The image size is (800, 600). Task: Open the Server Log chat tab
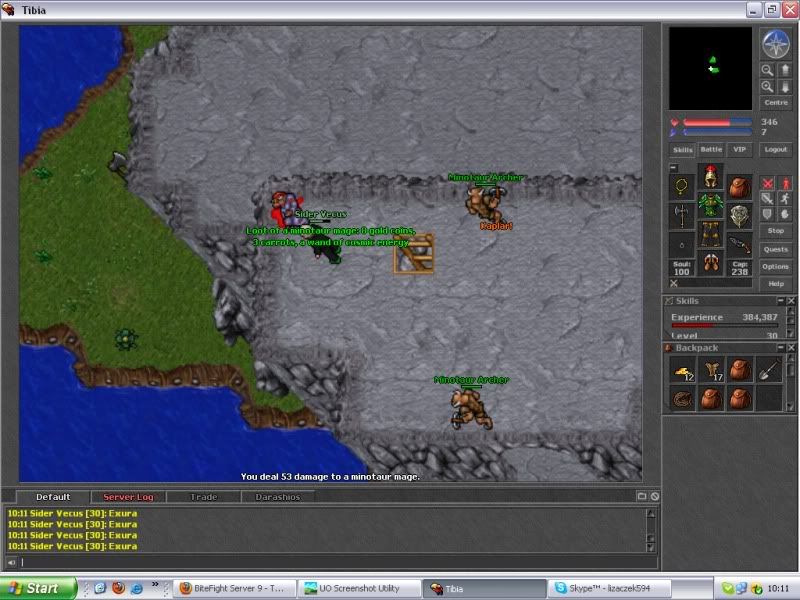128,497
